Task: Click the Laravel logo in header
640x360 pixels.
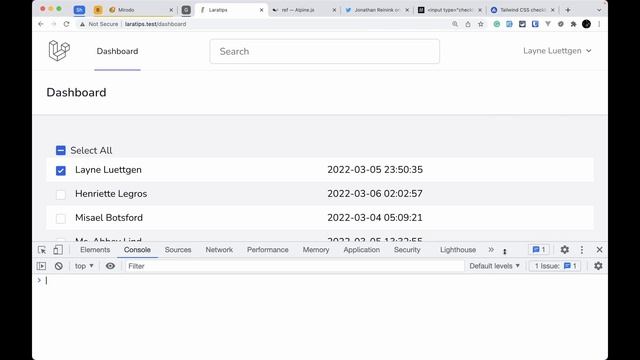Action: pos(59,51)
